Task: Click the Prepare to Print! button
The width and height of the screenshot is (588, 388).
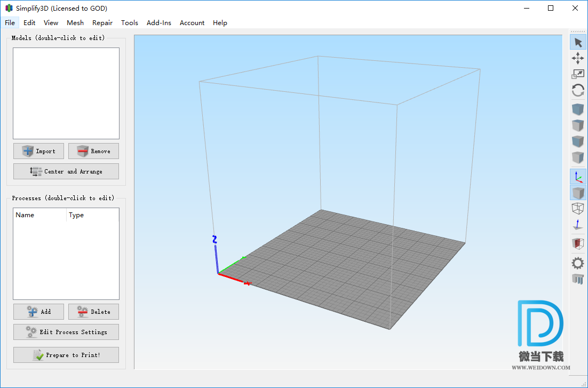Action: click(x=66, y=355)
